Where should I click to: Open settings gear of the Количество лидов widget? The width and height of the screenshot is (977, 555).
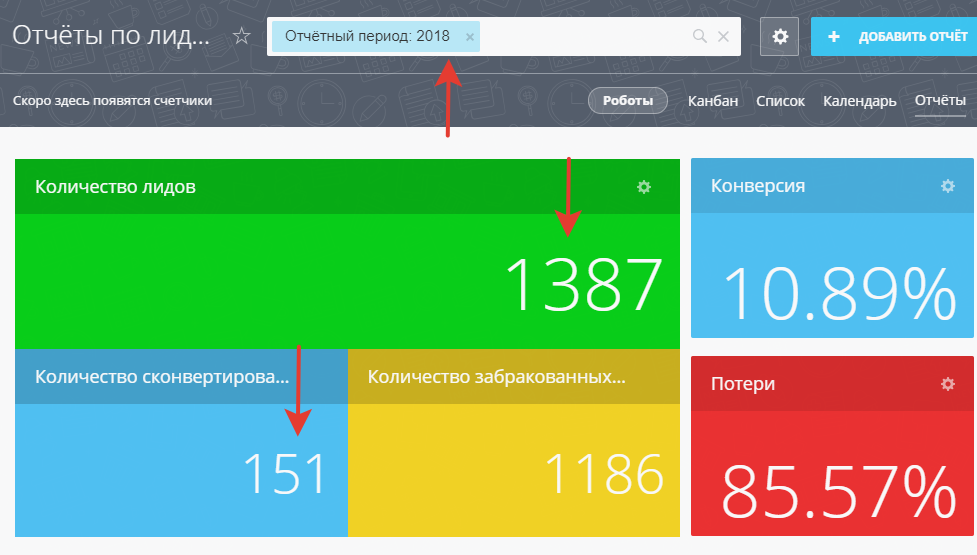click(644, 187)
